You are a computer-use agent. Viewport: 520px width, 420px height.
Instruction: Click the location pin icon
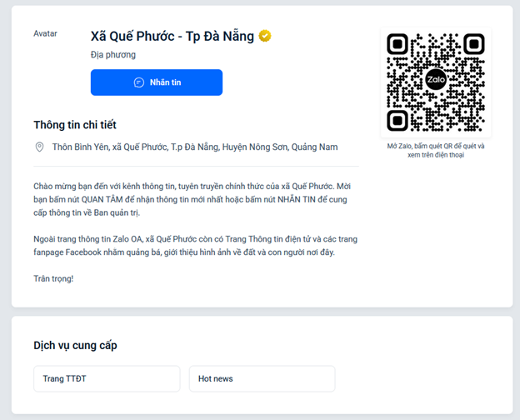click(x=39, y=147)
